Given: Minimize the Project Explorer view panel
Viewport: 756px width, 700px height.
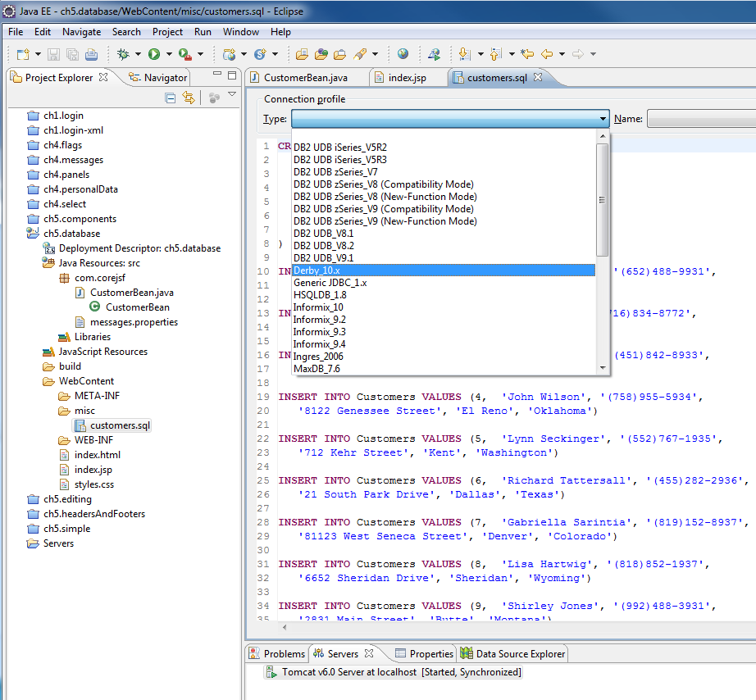Looking at the screenshot, I should click(x=217, y=75).
